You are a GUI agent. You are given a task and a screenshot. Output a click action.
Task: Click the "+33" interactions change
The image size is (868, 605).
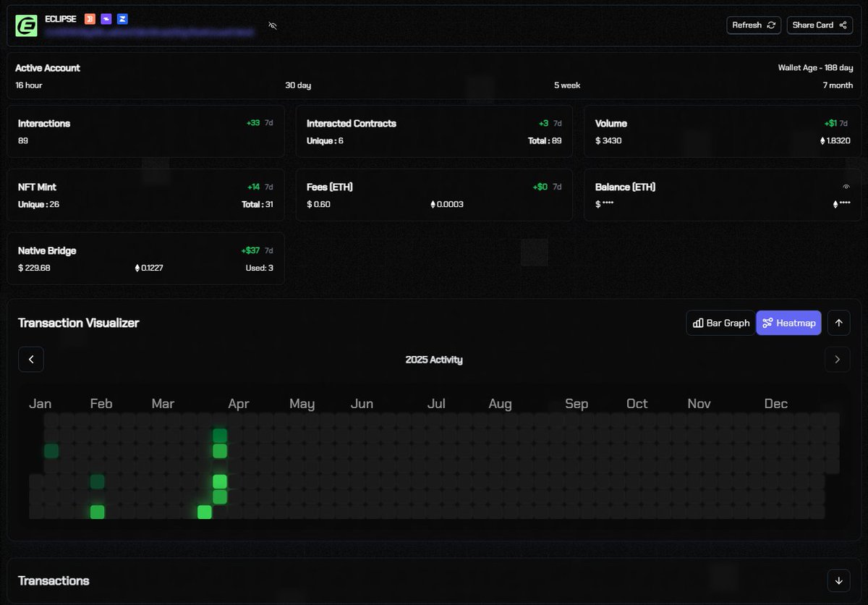253,123
